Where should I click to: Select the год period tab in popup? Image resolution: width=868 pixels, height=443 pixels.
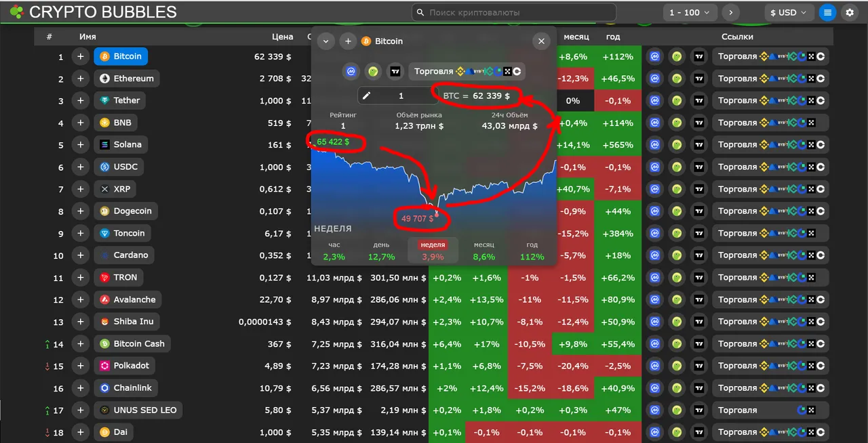pyautogui.click(x=532, y=251)
